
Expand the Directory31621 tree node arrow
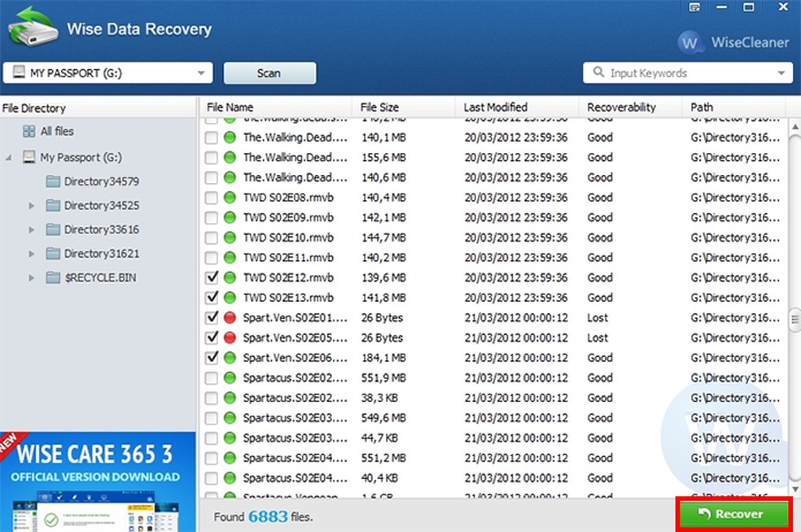click(33, 254)
